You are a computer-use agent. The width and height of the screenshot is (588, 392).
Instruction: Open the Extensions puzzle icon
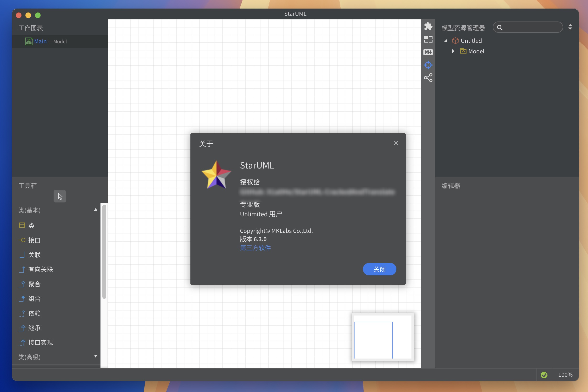pyautogui.click(x=428, y=26)
